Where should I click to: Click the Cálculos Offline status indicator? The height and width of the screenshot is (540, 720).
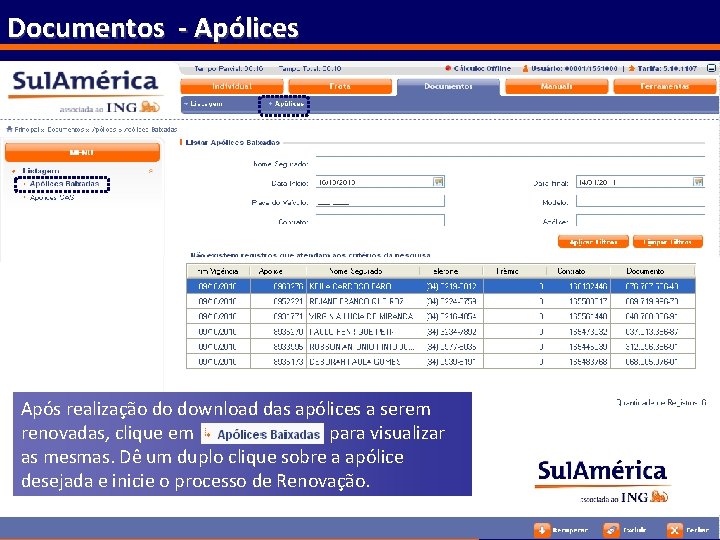tap(478, 68)
